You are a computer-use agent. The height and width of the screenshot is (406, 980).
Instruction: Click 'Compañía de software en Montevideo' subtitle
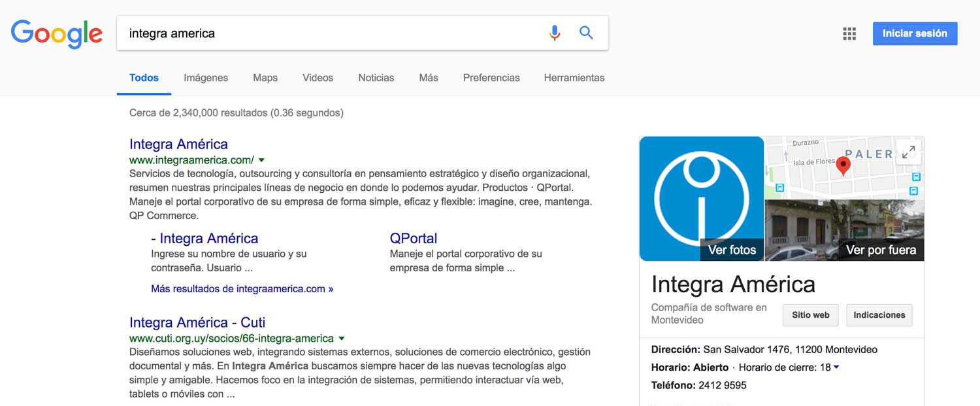709,314
